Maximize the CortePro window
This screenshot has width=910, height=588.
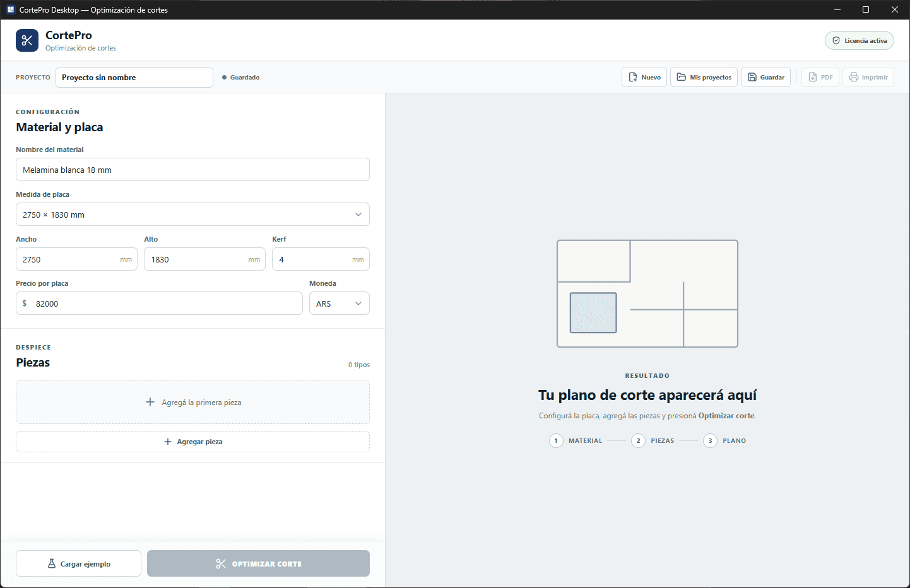coord(866,9)
